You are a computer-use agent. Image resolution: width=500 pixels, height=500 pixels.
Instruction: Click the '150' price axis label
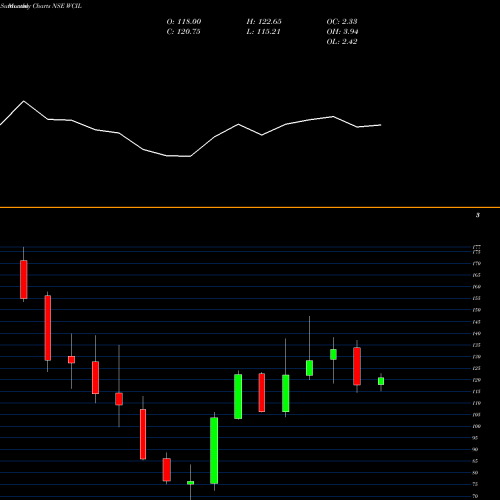(x=476, y=310)
